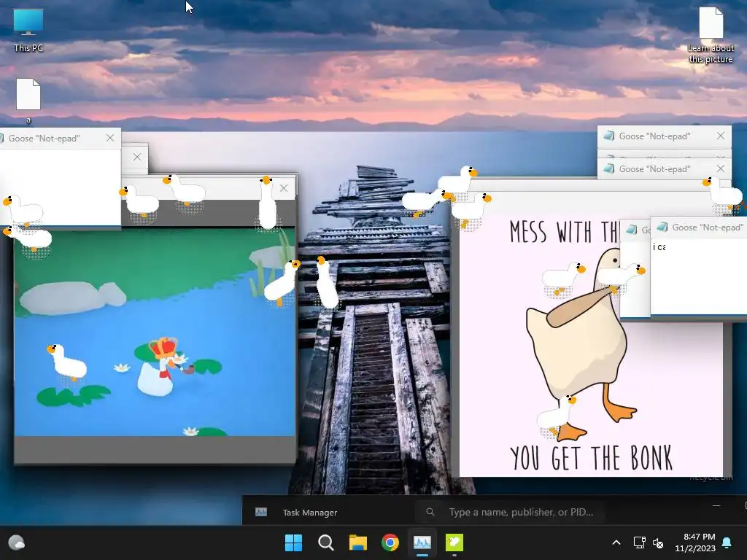
Task: Show hidden system tray icons
Action: click(x=616, y=542)
